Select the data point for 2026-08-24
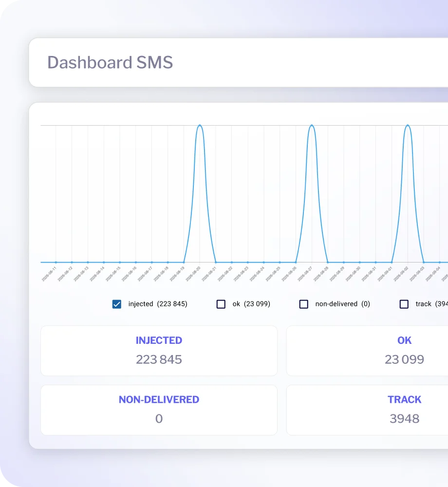448x487 pixels. [263, 262]
